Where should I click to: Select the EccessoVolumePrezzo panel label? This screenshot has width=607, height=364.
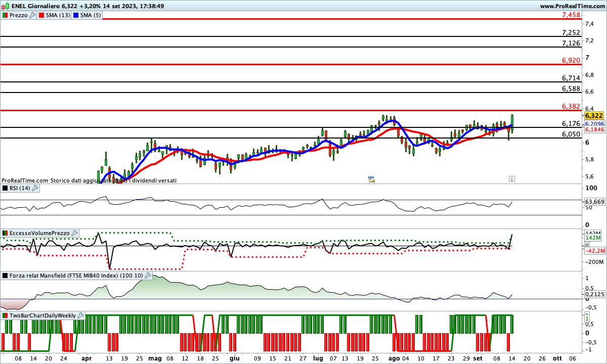click(x=39, y=233)
